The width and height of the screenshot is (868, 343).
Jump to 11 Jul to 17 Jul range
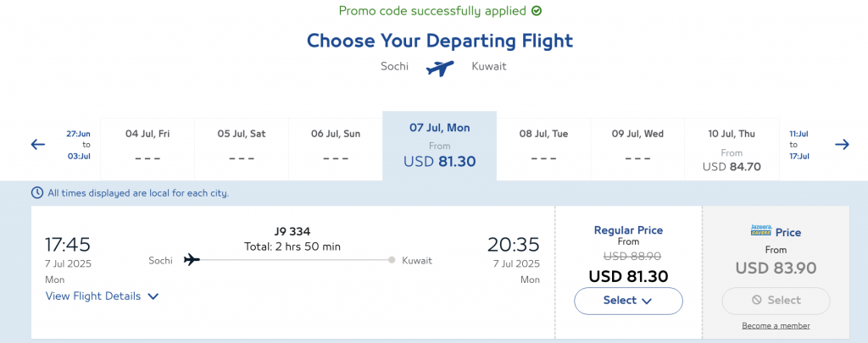[798, 145]
